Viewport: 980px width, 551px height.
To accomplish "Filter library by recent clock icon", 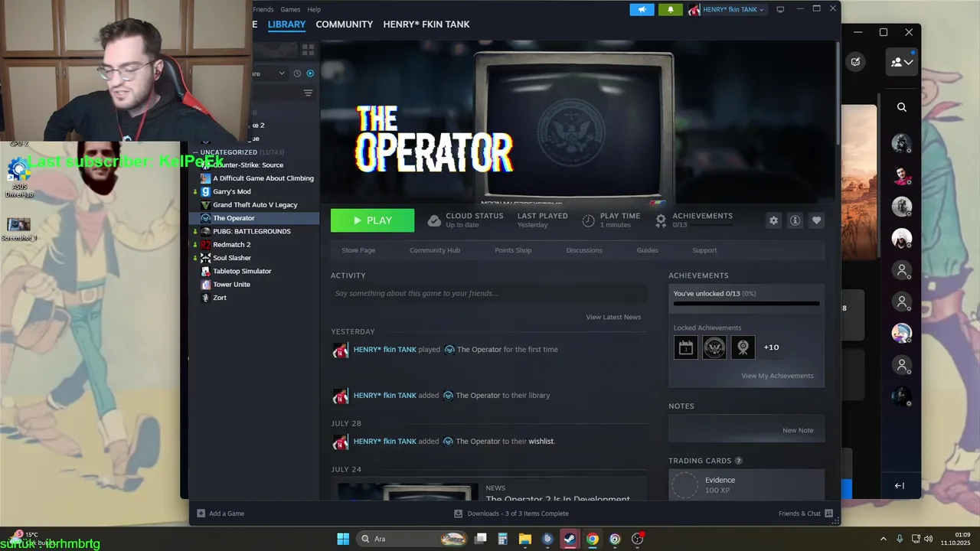I will 297,73.
